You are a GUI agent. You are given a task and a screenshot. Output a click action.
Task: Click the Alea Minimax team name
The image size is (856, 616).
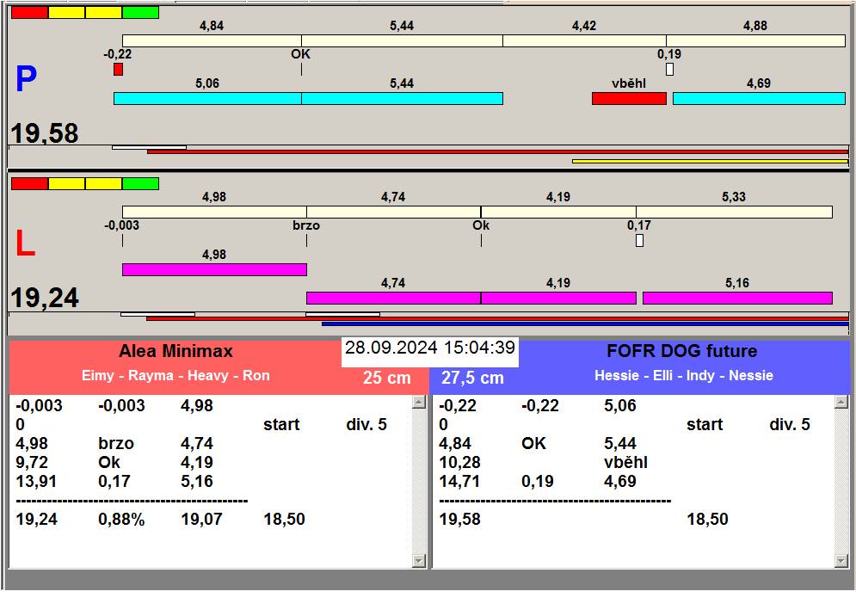(x=176, y=351)
